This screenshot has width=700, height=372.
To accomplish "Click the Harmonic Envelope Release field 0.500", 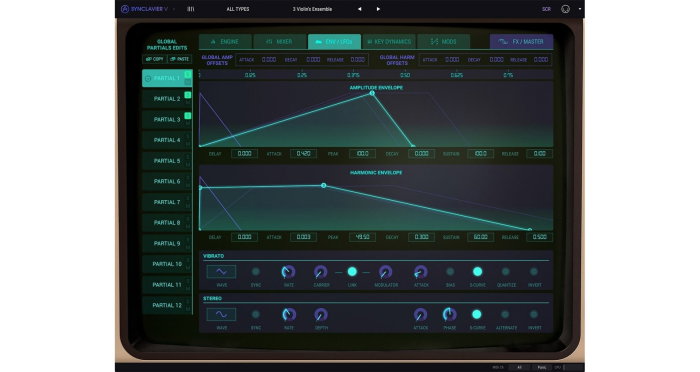I will 539,237.
